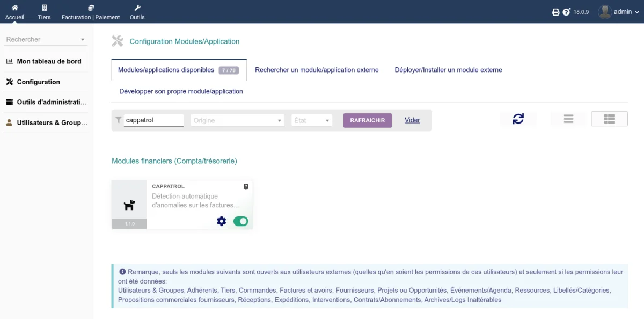Select Modules/applications disponibles tab
This screenshot has width=644, height=319.
(x=179, y=70)
